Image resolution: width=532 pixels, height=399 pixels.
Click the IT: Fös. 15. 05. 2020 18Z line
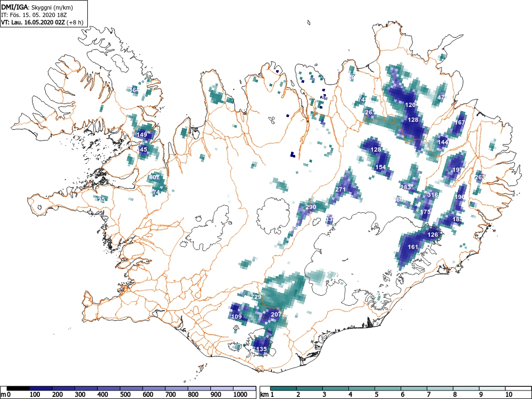click(x=35, y=15)
